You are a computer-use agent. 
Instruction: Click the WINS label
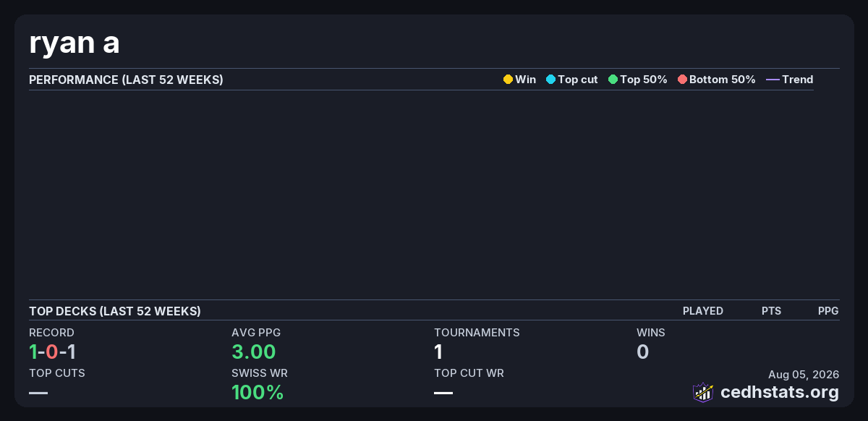(651, 333)
